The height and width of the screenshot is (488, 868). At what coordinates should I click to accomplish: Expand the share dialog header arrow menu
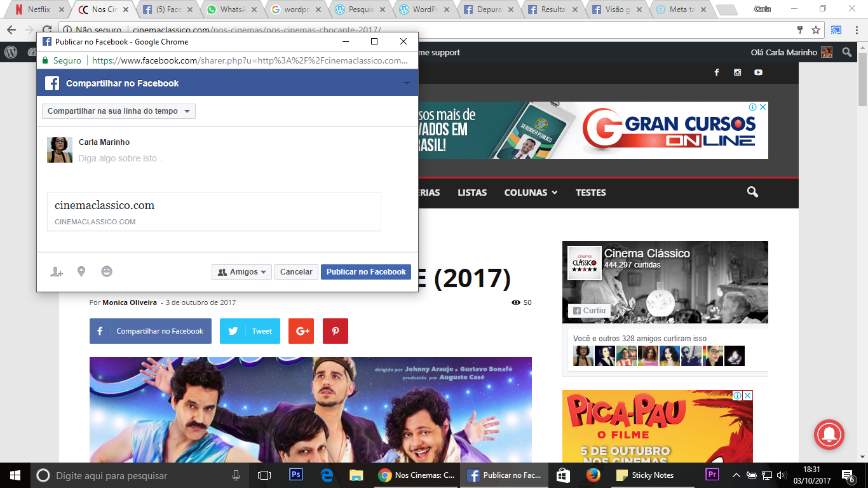[x=407, y=83]
